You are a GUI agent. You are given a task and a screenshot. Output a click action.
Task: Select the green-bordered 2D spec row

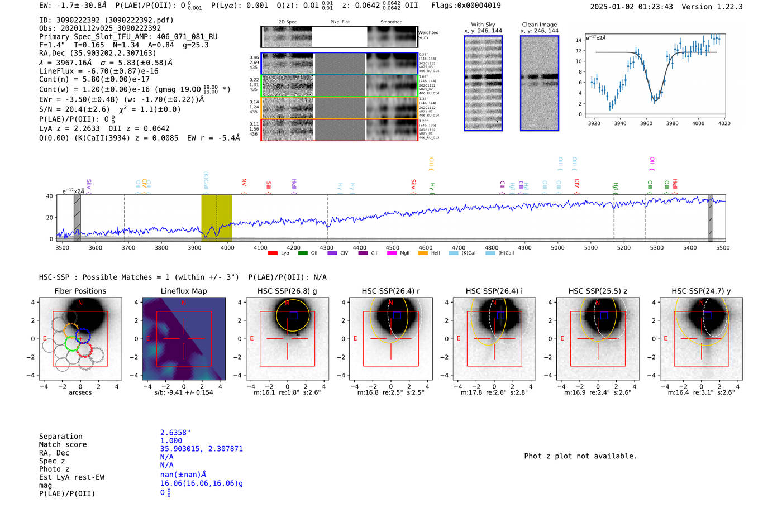pyautogui.click(x=339, y=86)
